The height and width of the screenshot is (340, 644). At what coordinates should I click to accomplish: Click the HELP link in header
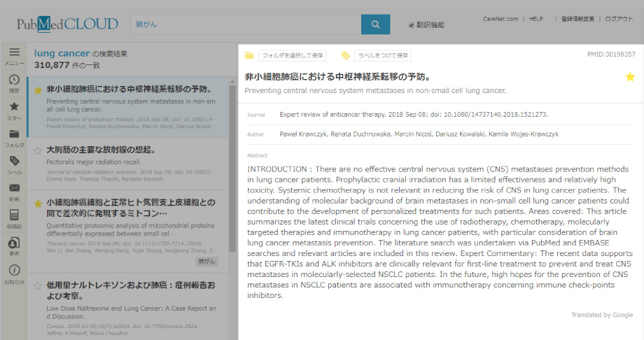(535, 19)
